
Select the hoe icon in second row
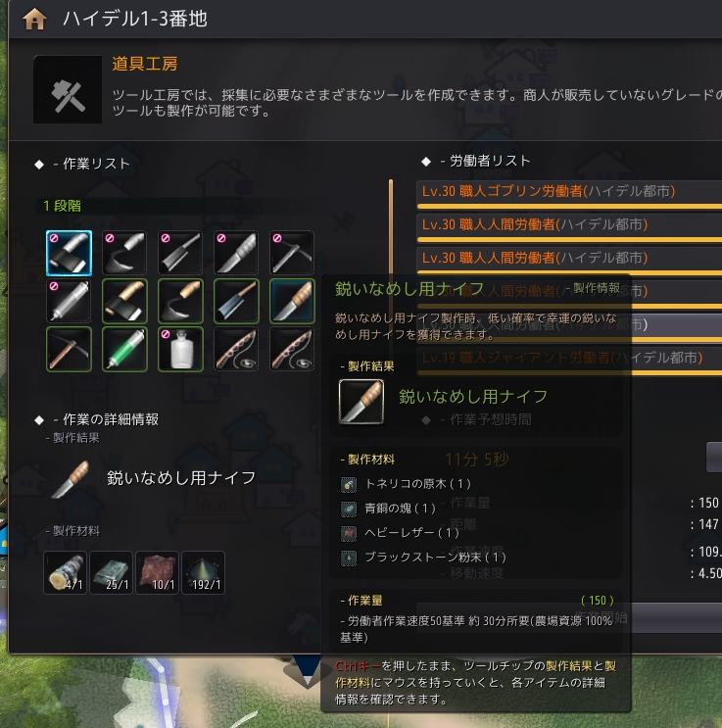point(180,301)
